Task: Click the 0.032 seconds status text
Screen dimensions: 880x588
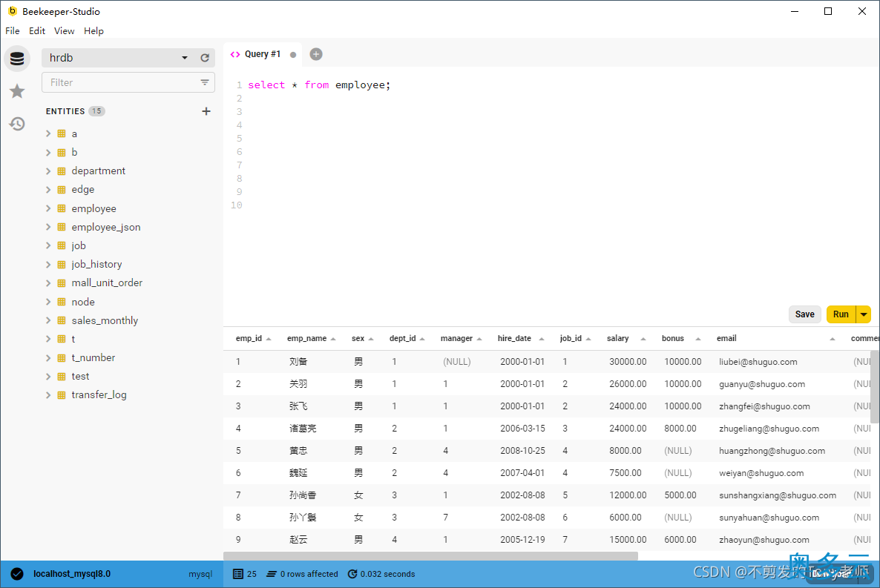Action: click(x=388, y=574)
